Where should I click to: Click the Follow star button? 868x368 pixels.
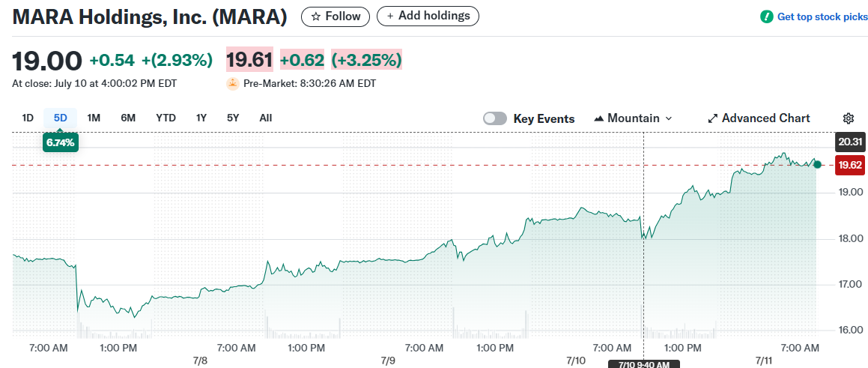point(336,16)
